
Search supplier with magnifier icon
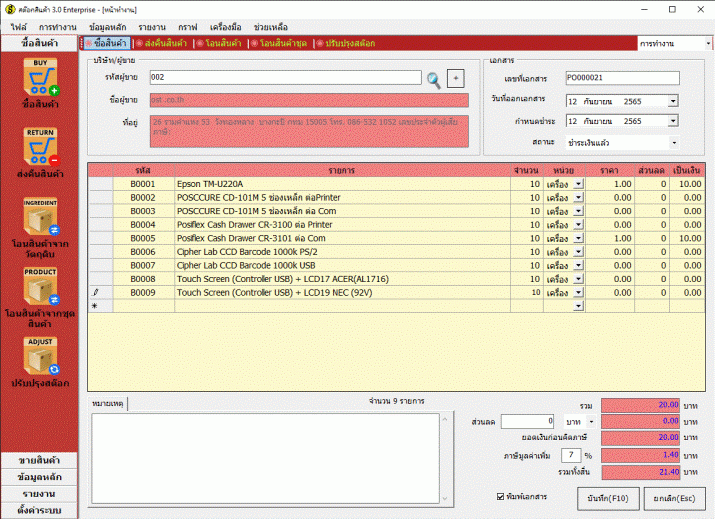pyautogui.click(x=434, y=80)
